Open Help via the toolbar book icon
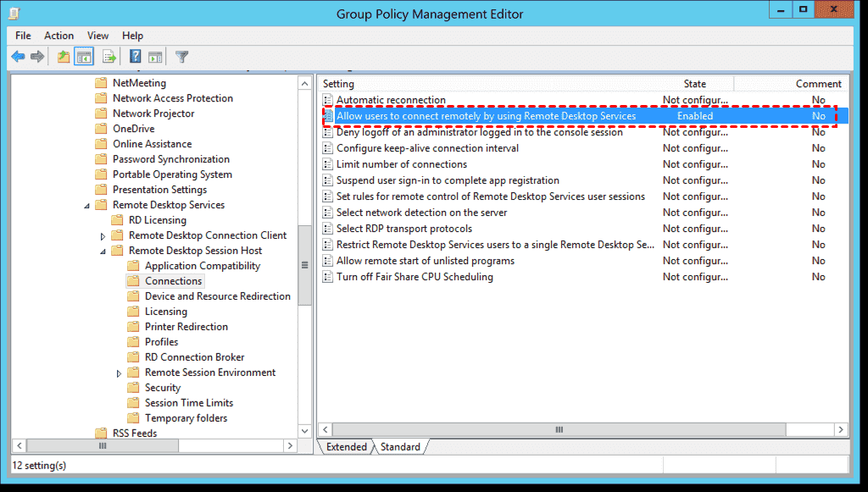Viewport: 868px width, 492px height. pyautogui.click(x=135, y=57)
